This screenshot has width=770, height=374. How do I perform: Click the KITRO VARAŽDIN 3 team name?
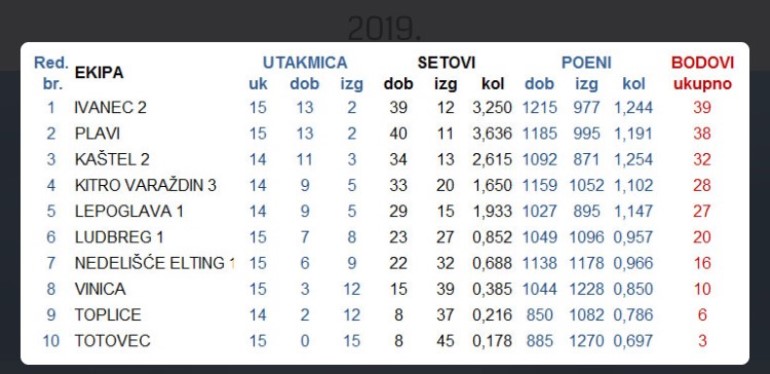click(x=145, y=186)
